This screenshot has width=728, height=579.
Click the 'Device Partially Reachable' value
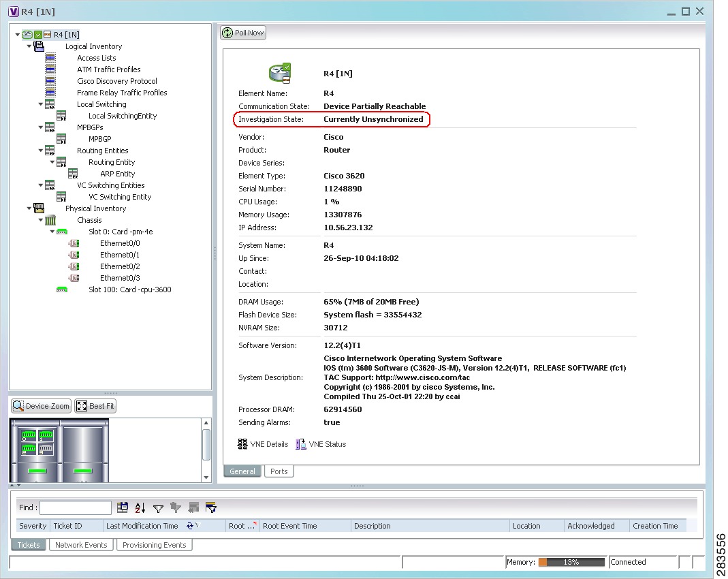coord(375,106)
